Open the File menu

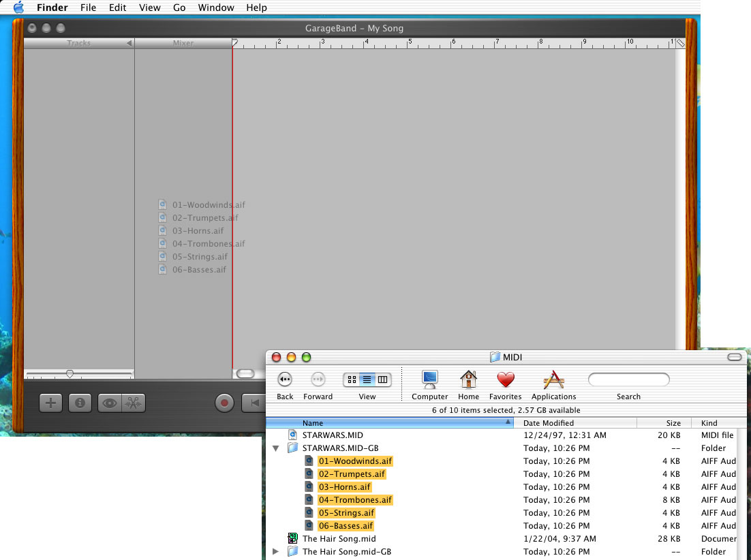[88, 7]
